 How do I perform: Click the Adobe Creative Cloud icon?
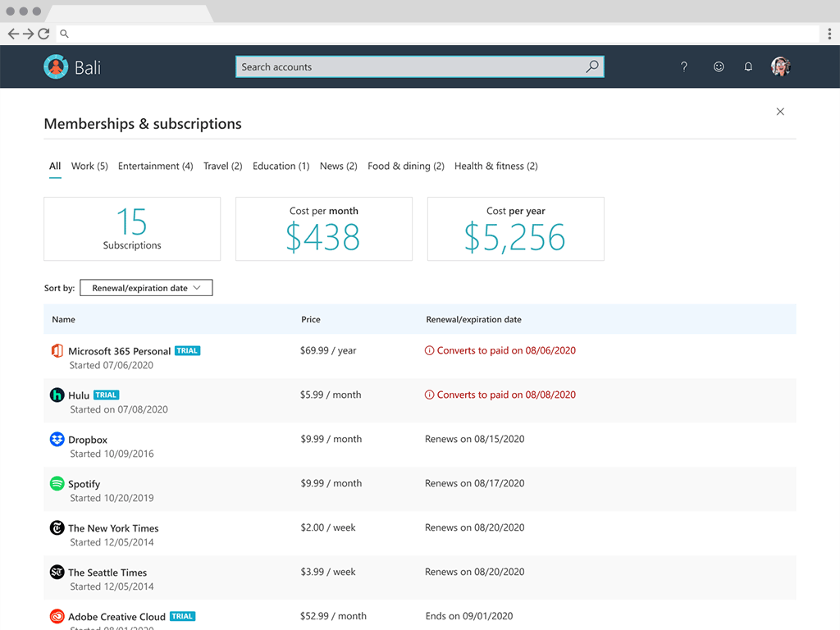pos(57,616)
